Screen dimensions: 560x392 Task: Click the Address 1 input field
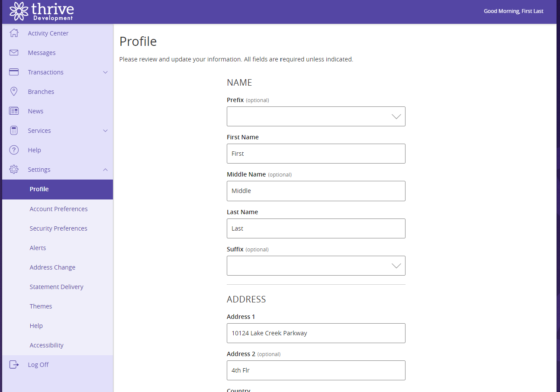pos(316,333)
